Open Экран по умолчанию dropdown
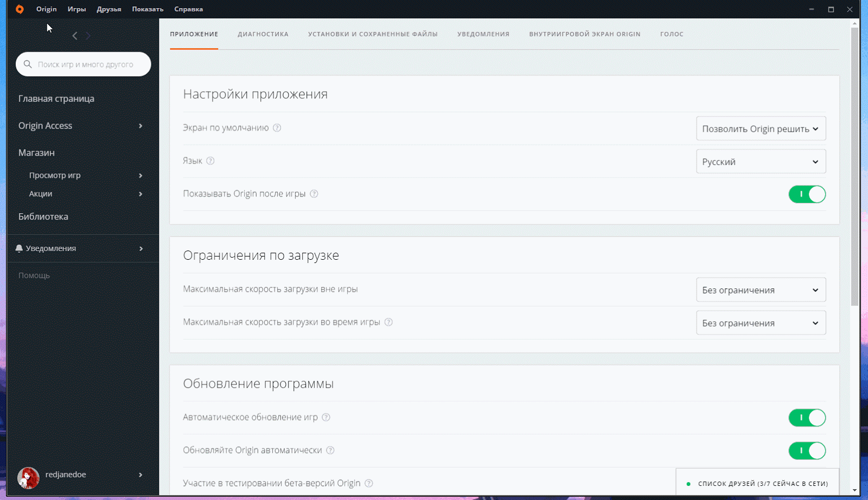Viewport: 868px width, 500px height. click(x=761, y=128)
